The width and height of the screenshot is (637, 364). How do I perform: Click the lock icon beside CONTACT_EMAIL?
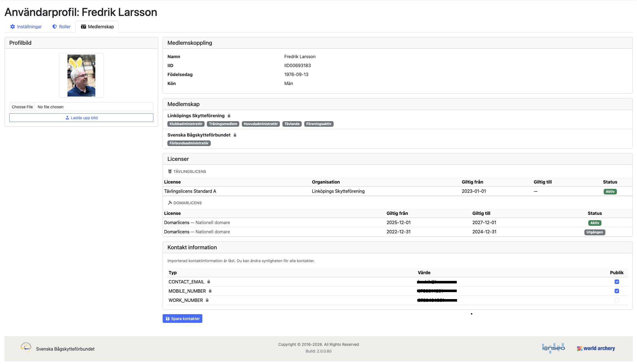[209, 282]
